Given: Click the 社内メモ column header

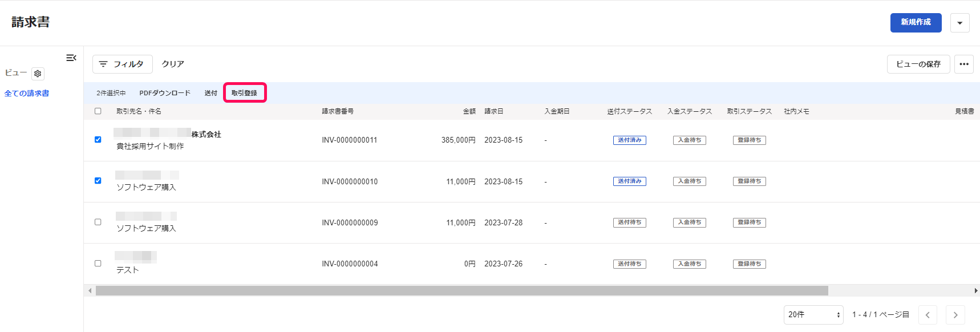Looking at the screenshot, I should 796,111.
